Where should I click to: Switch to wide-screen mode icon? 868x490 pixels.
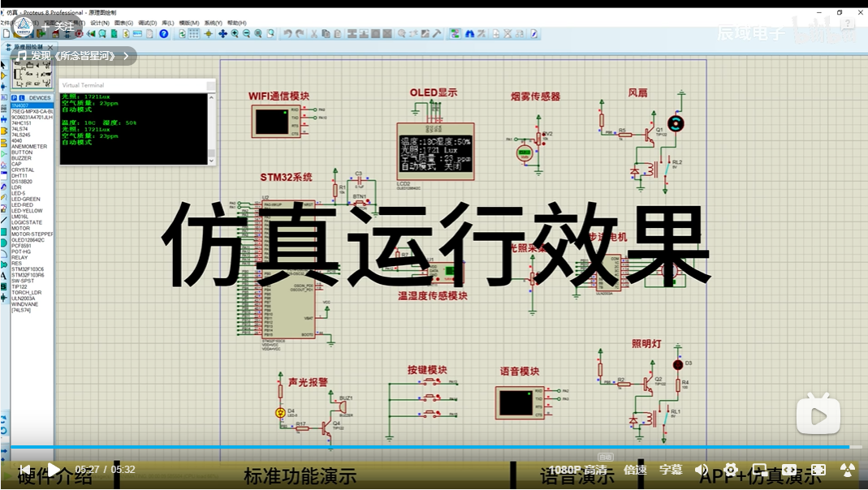[789, 470]
